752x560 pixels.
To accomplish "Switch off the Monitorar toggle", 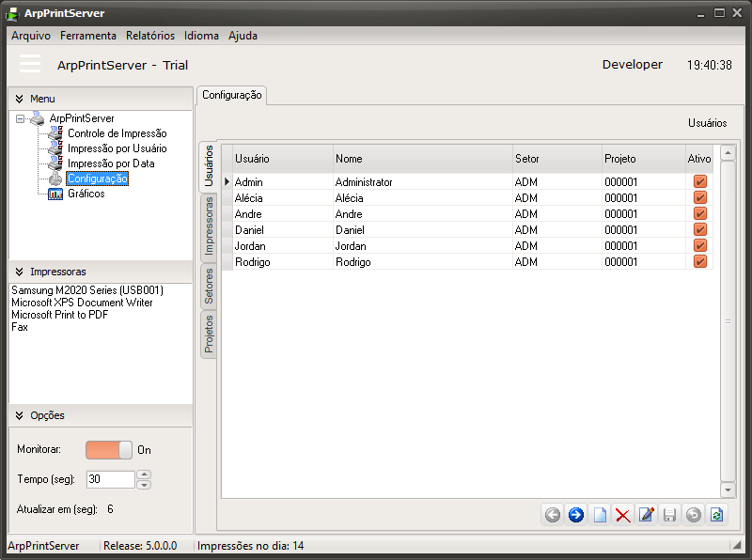I will (109, 450).
